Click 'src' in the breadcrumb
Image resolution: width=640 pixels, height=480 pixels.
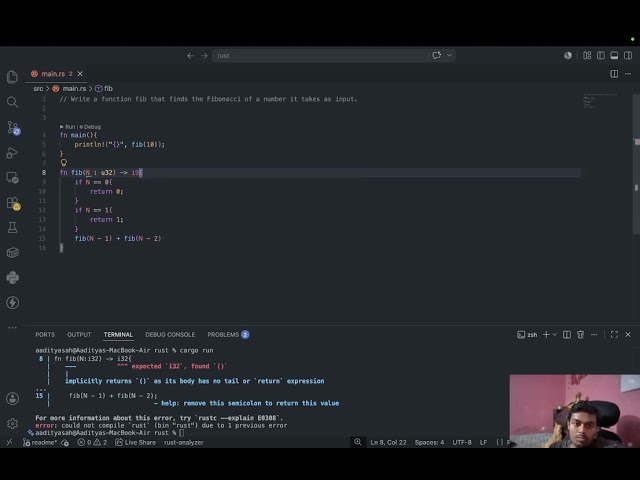tap(38, 89)
